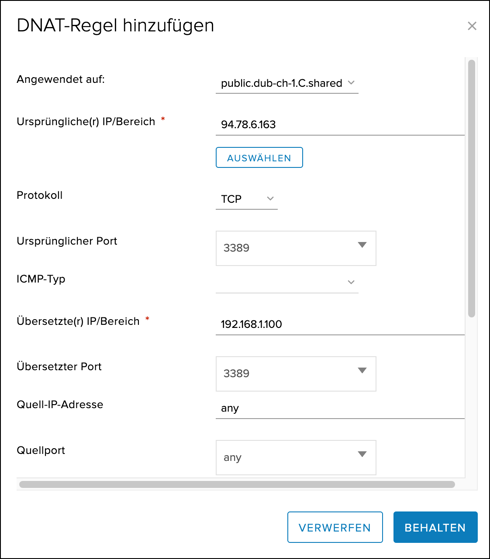Expand the Quellport combo box

296,457
